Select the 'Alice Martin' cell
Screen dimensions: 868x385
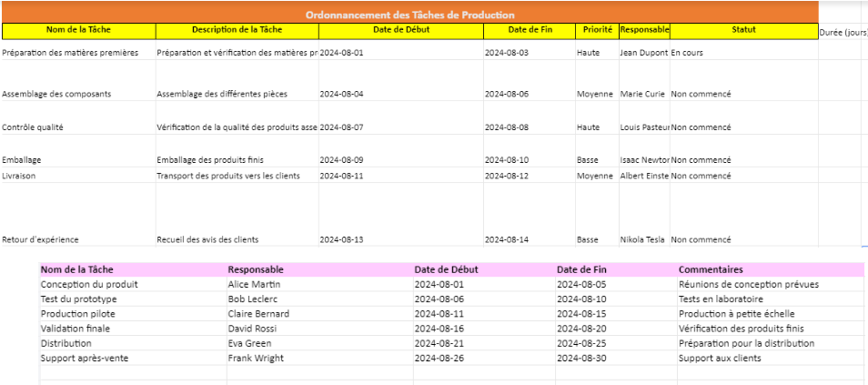click(x=320, y=284)
